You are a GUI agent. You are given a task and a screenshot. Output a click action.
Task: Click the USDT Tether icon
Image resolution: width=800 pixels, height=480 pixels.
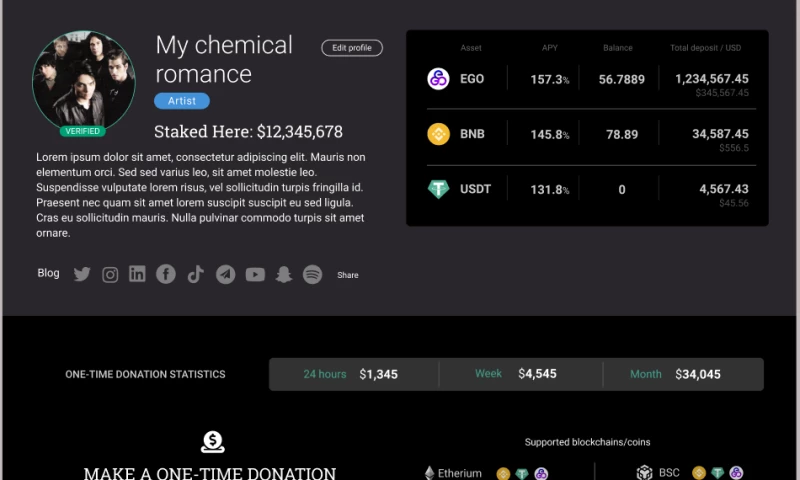click(438, 189)
